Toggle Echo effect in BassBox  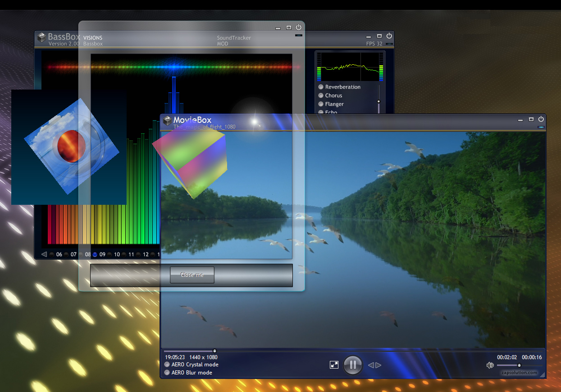click(328, 112)
